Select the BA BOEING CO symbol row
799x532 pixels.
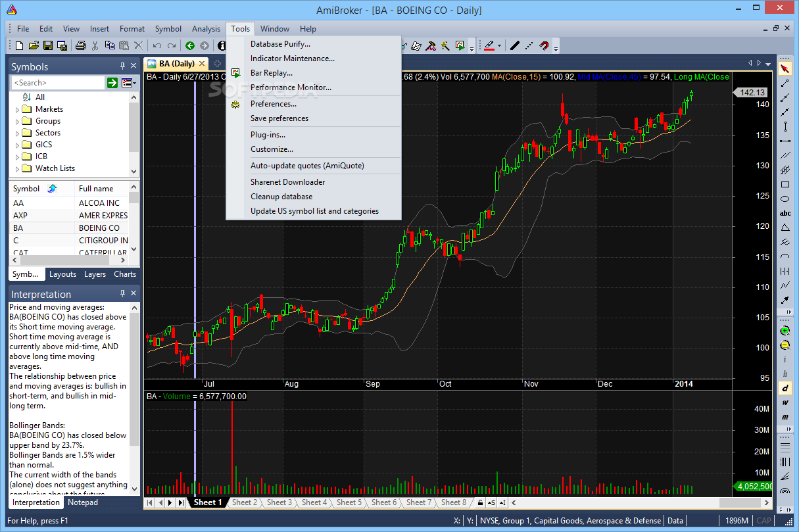coord(70,228)
